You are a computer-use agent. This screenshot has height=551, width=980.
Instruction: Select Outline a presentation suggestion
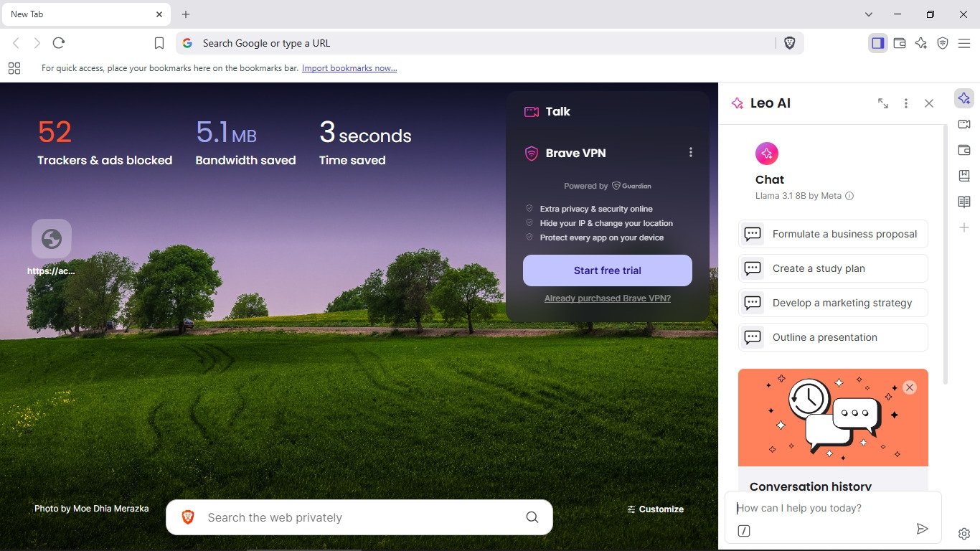coord(833,337)
